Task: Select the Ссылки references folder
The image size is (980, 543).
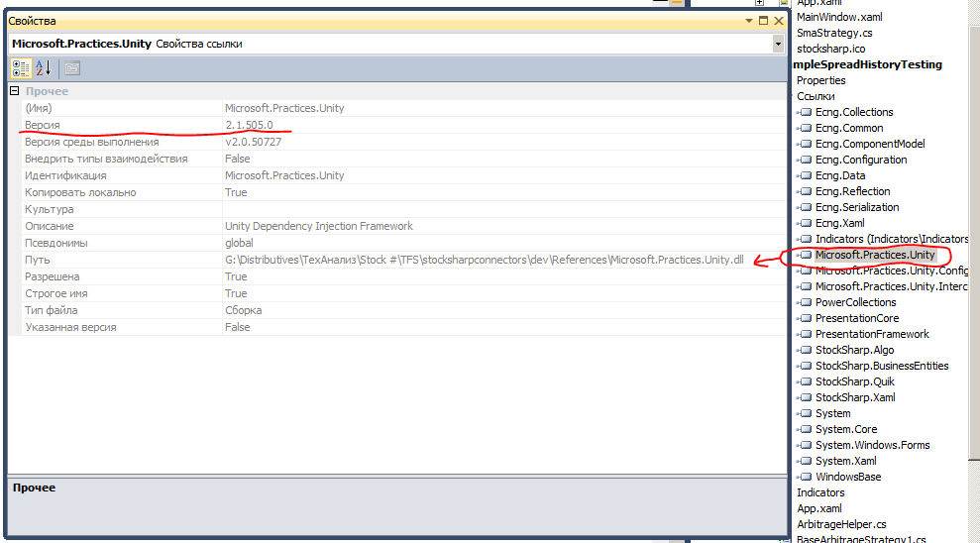Action: click(816, 96)
